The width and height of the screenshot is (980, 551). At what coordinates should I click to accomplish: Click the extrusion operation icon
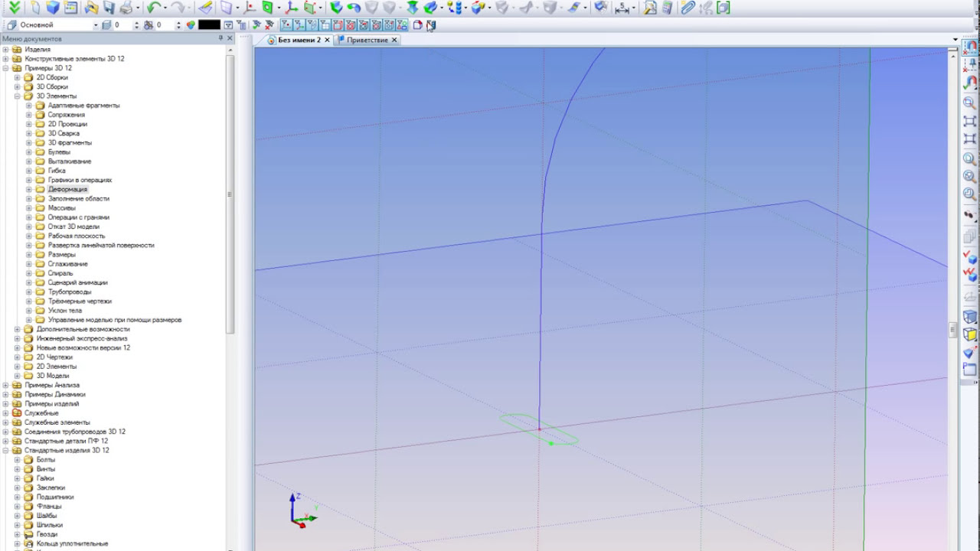coord(335,8)
